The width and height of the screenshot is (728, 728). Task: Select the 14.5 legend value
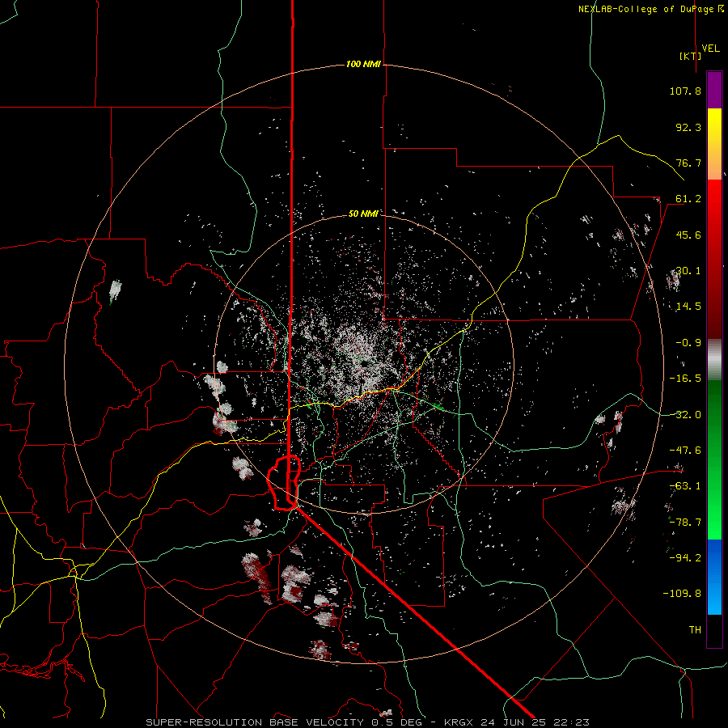point(688,307)
